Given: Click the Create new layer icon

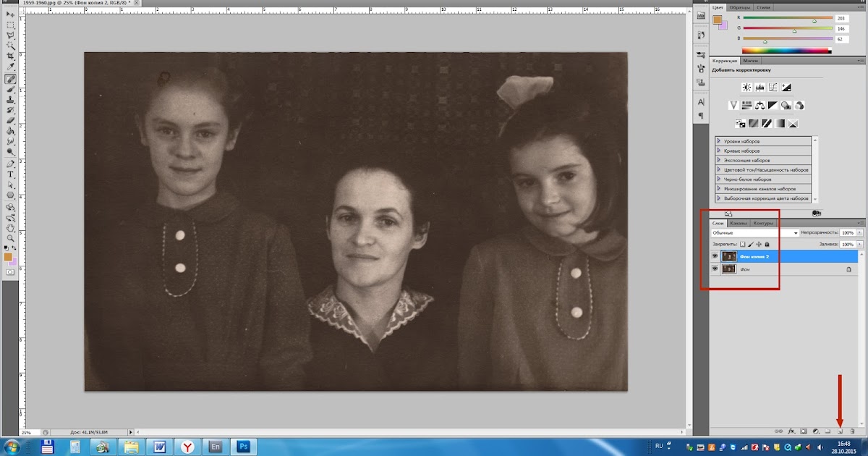Looking at the screenshot, I should [x=841, y=431].
